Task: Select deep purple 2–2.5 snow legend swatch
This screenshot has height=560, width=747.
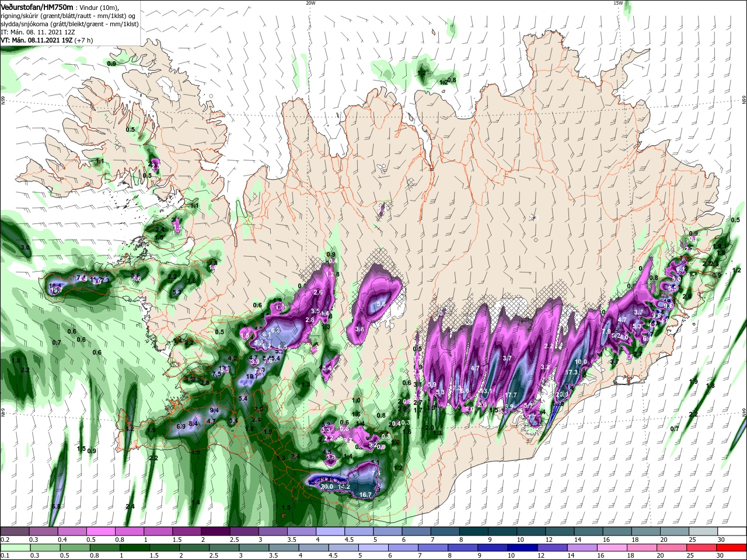Action: 215,531
